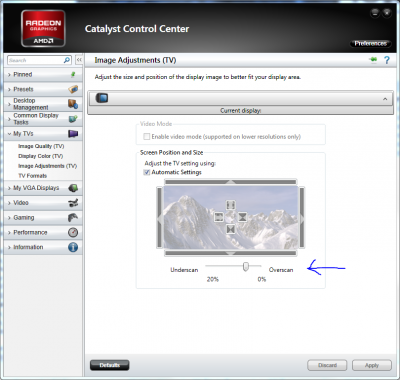This screenshot has width=400, height=380.
Task: Click the move-left arrow beside preview
Action: pyautogui.click(x=159, y=218)
